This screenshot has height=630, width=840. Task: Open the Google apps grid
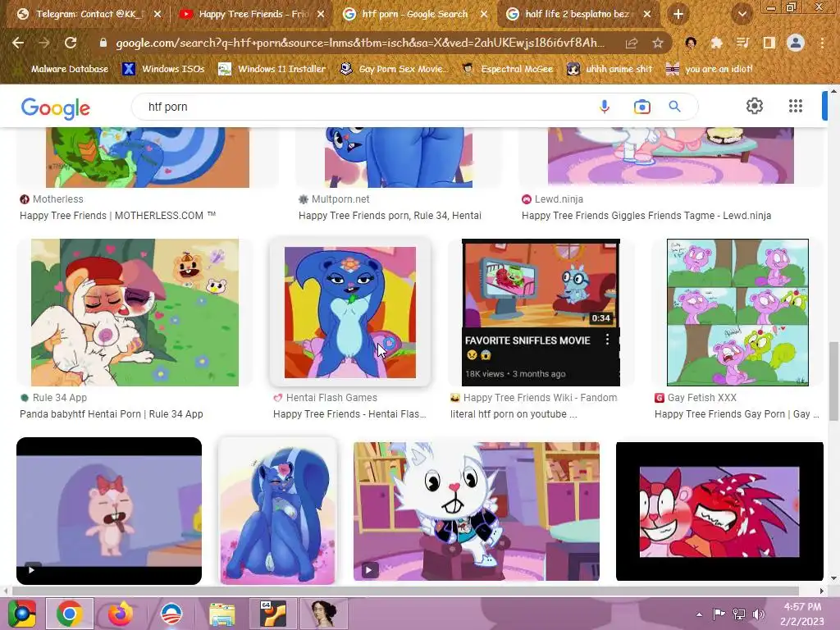[x=796, y=106]
